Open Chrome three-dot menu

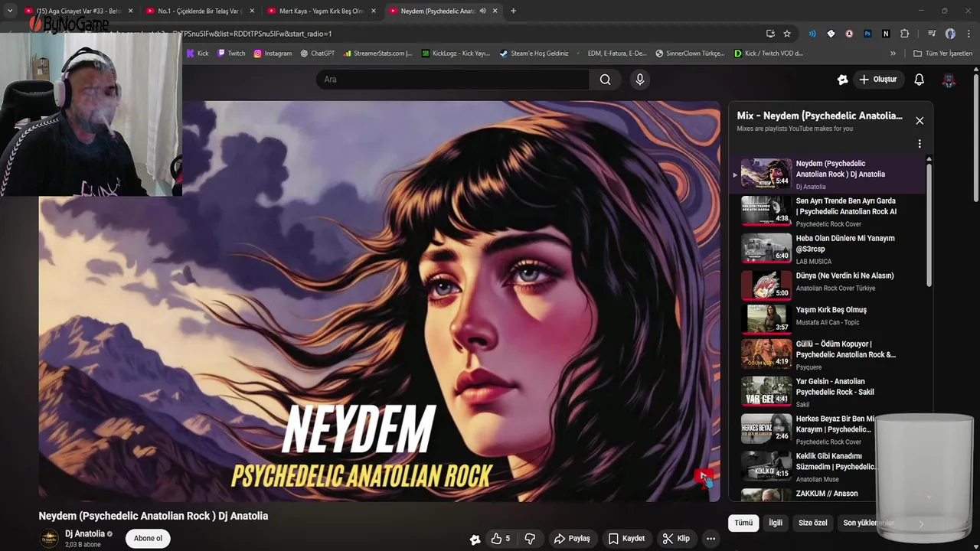968,34
